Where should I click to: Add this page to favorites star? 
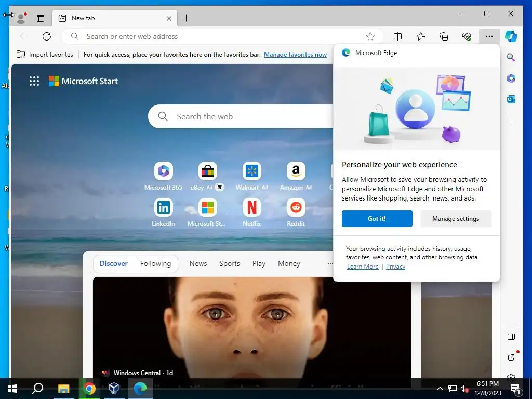370,36
